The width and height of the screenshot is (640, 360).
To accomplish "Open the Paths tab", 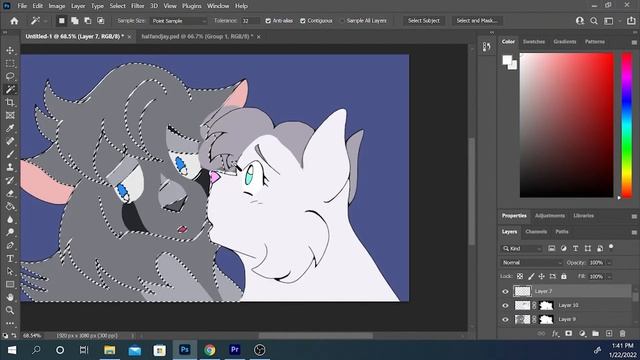I will (x=562, y=231).
